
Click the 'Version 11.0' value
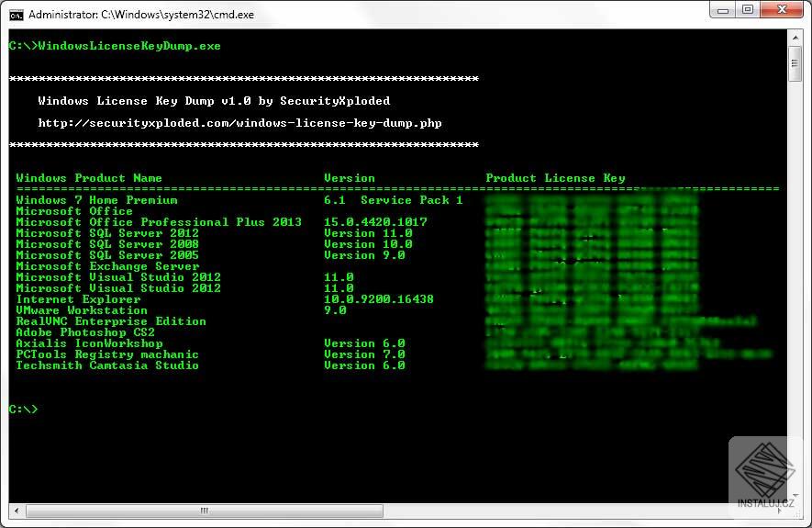click(x=368, y=233)
